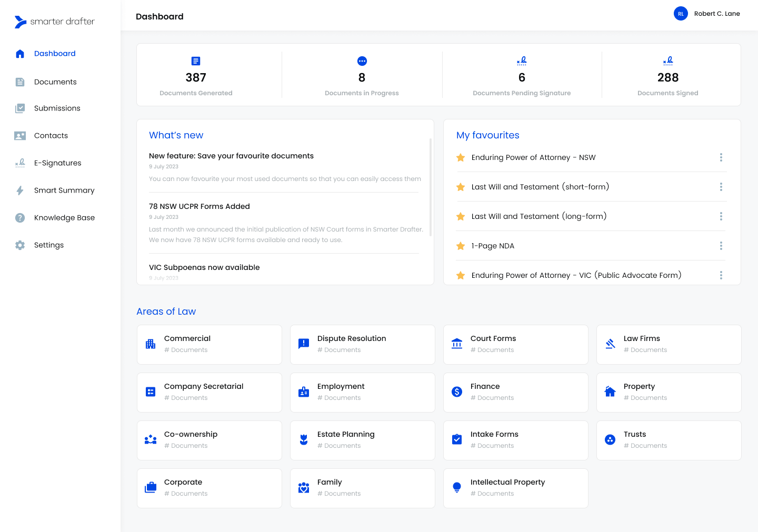Click the Smarter Drafter logo
This screenshot has width=758, height=532.
(55, 22)
